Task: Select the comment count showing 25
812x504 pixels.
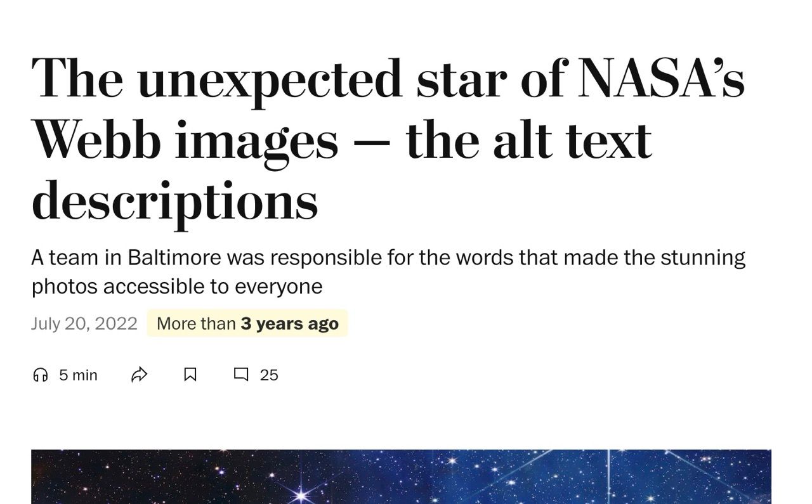Action: [x=269, y=375]
